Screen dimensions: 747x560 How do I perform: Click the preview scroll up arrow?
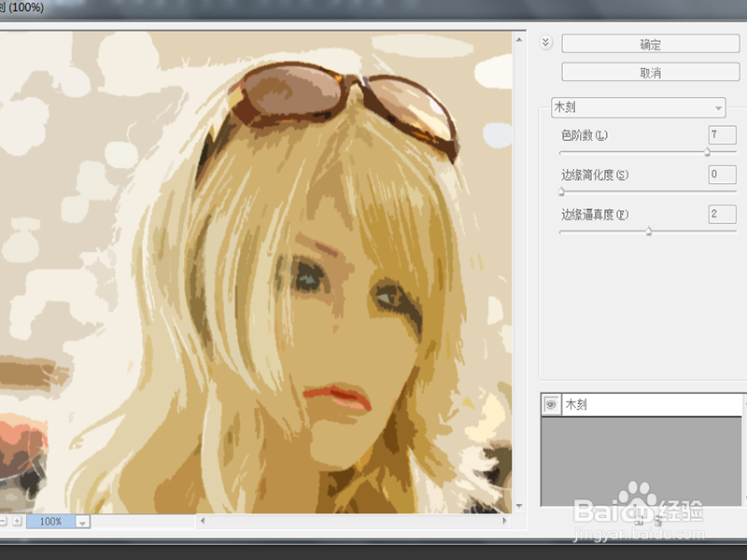519,40
